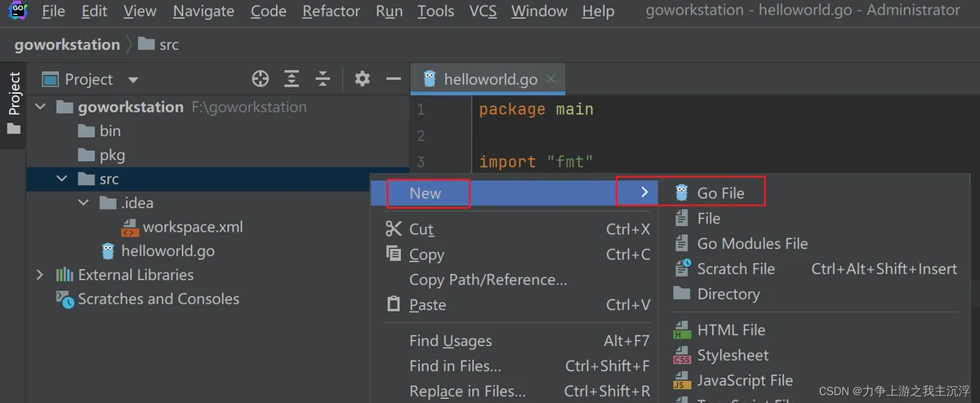Open Project panel settings gear
This screenshot has width=980, height=403.
tap(362, 79)
